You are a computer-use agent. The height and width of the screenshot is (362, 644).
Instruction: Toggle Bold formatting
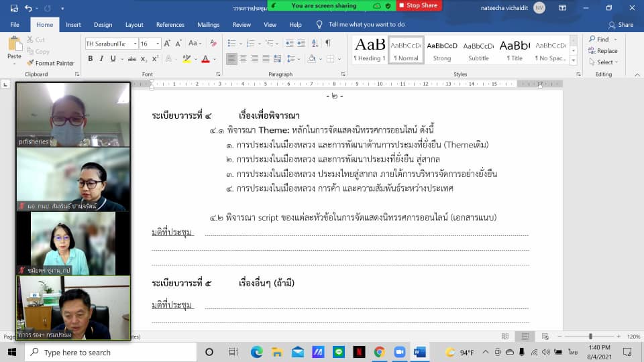point(91,59)
